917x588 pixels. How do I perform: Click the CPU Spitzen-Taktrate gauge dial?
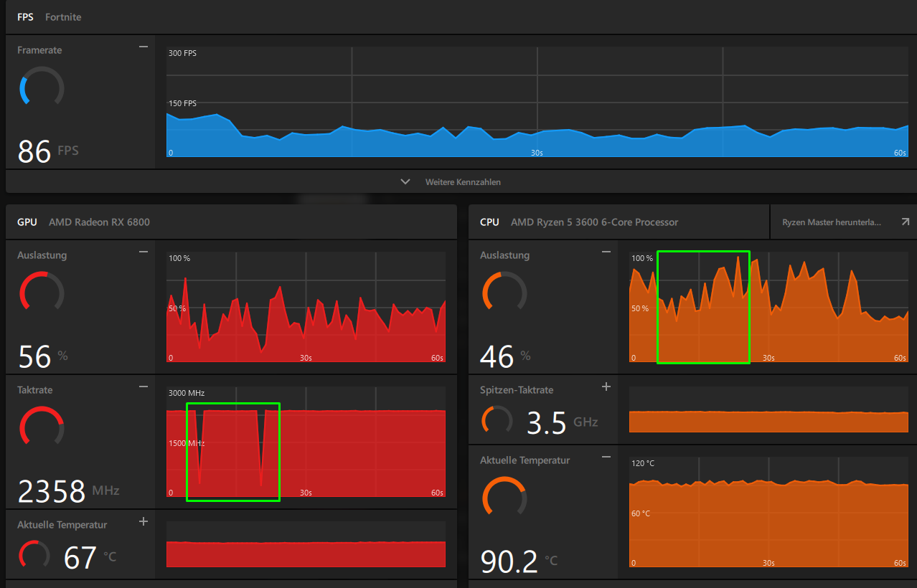[497, 421]
